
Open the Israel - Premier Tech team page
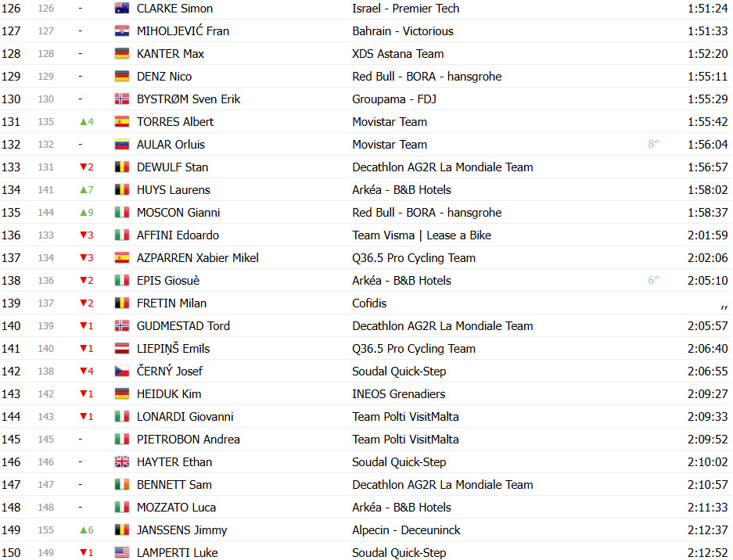[406, 9]
